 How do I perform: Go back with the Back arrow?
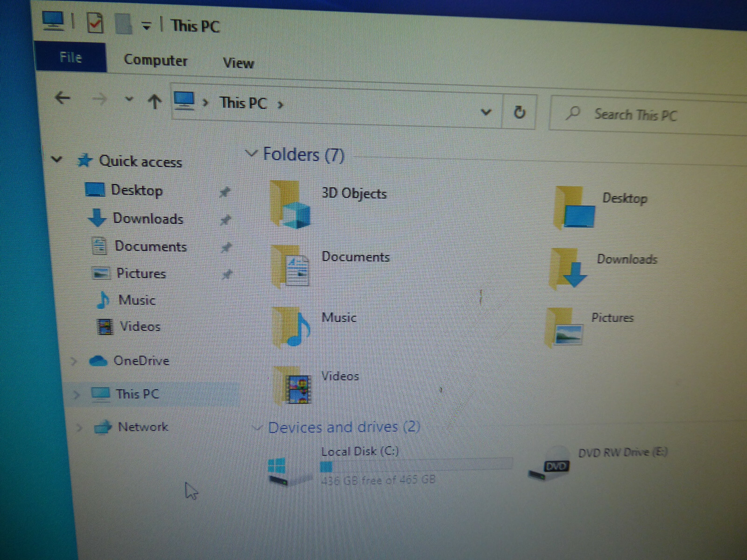pyautogui.click(x=63, y=98)
